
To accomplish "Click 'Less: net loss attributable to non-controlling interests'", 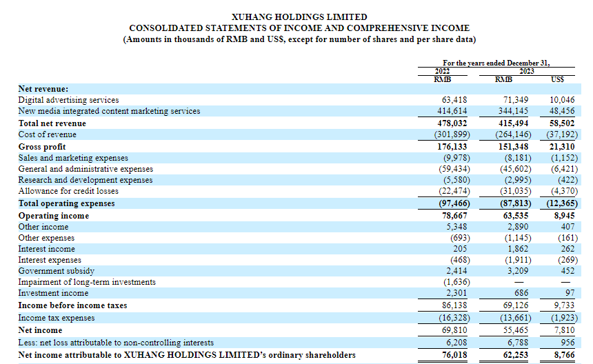I will pyautogui.click(x=116, y=343).
